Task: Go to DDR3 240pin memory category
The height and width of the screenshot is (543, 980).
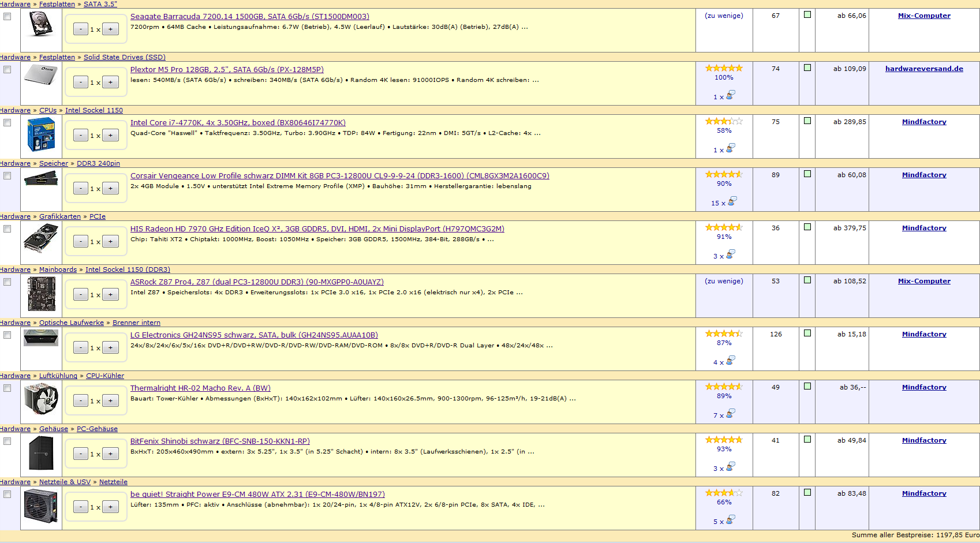Action: [98, 163]
